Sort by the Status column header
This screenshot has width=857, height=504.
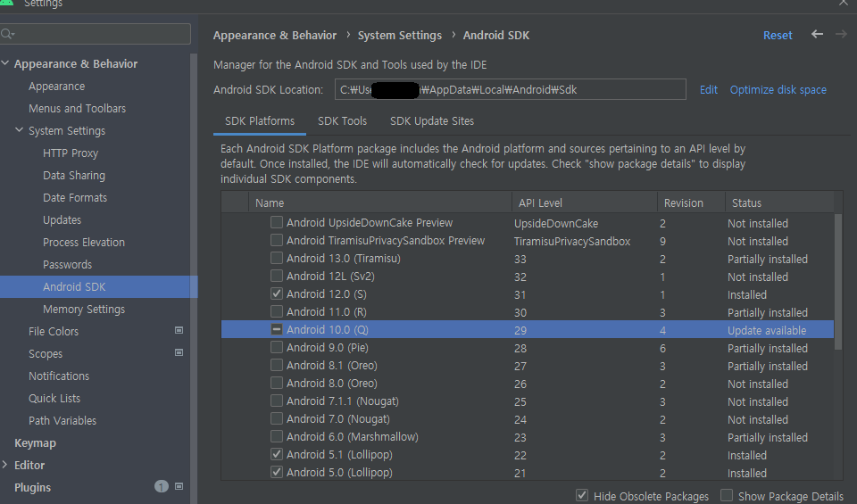tap(779, 202)
